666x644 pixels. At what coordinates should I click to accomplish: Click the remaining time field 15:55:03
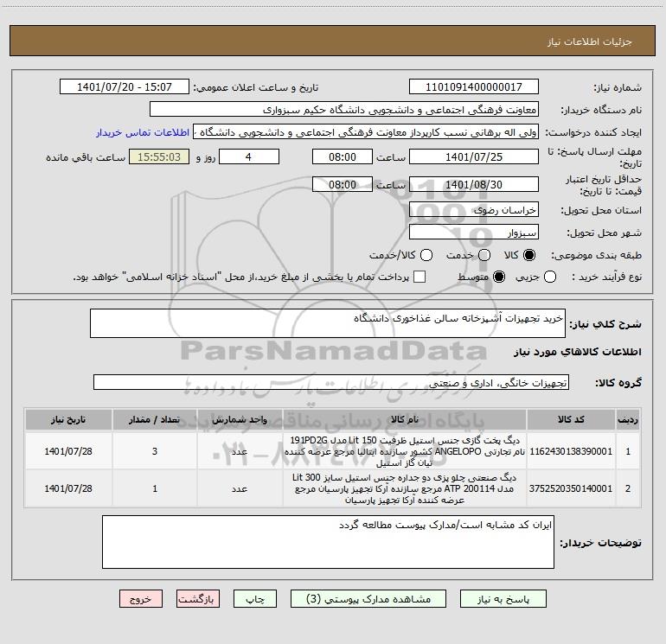point(159,156)
